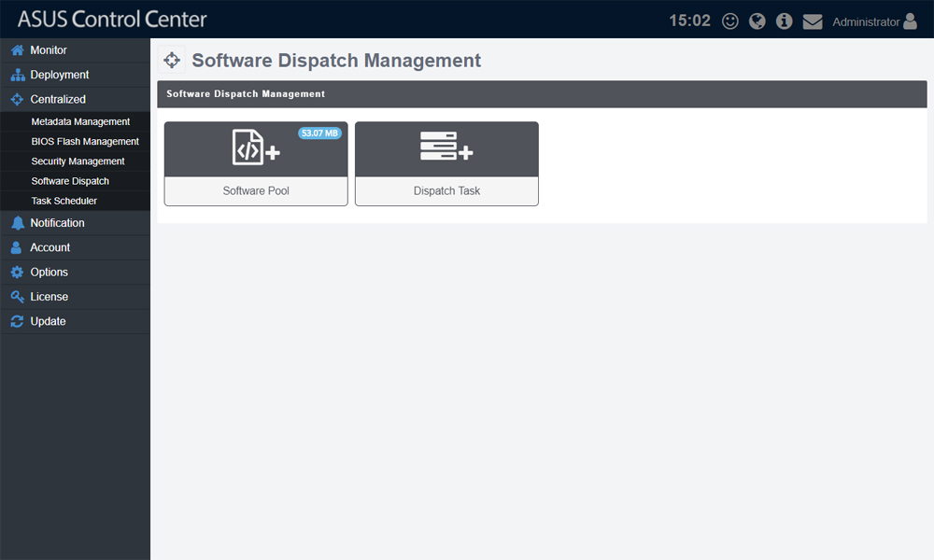Expand the Monitor sidebar section
Viewport: 934px width, 560px height.
pyautogui.click(x=49, y=50)
